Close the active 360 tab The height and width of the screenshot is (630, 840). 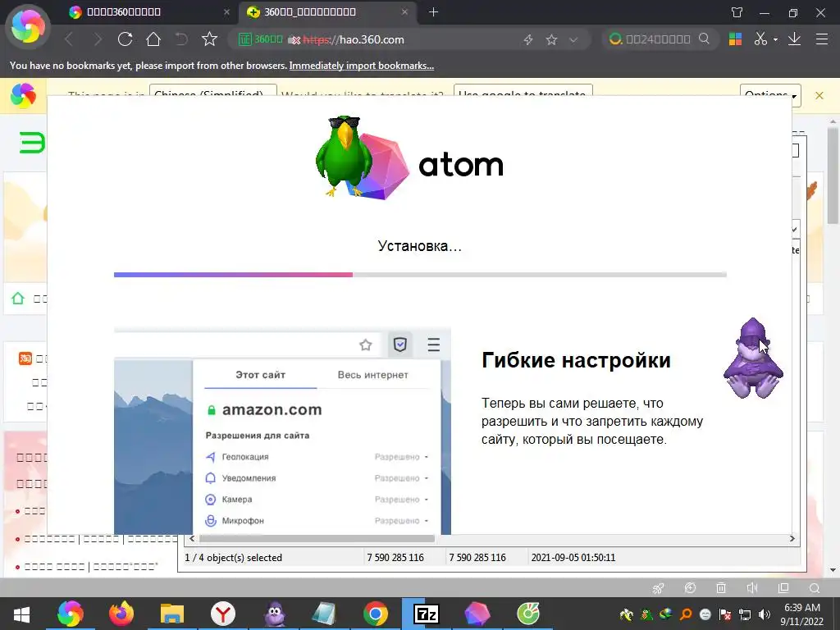point(405,11)
